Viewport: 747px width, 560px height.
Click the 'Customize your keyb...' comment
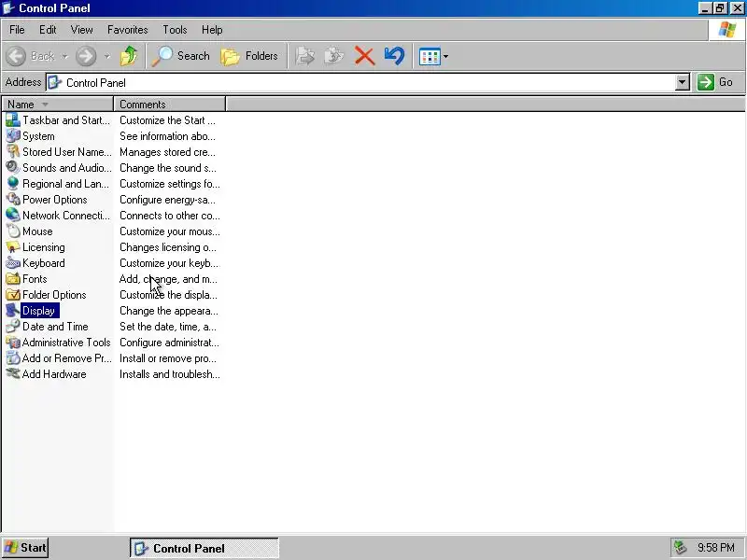point(169,263)
